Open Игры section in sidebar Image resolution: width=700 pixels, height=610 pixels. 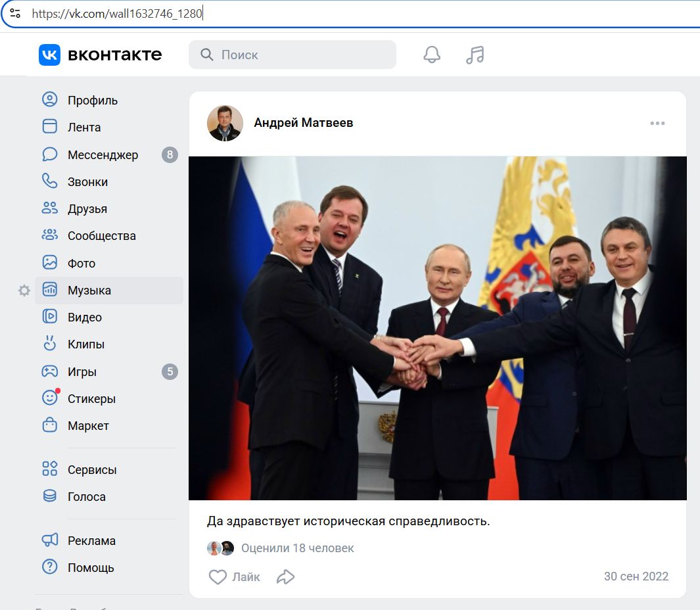click(x=82, y=372)
